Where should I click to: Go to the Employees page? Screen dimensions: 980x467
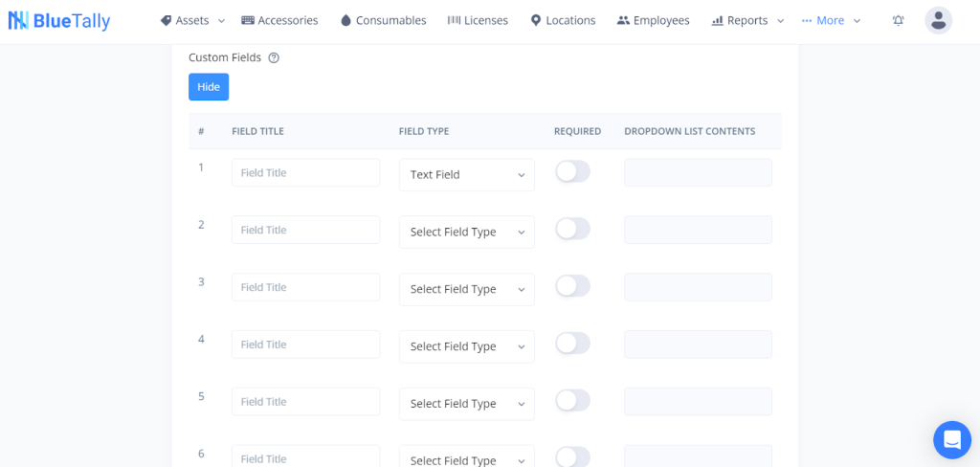click(x=653, y=20)
